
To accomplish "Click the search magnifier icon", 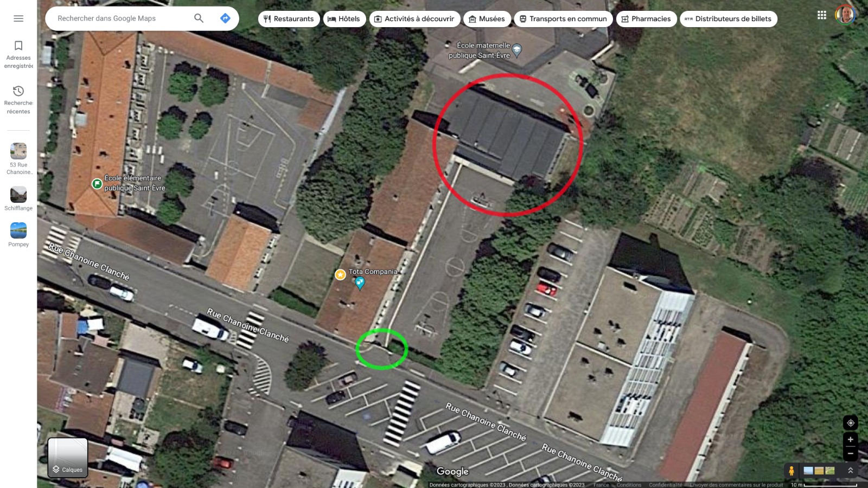I will pyautogui.click(x=199, y=18).
